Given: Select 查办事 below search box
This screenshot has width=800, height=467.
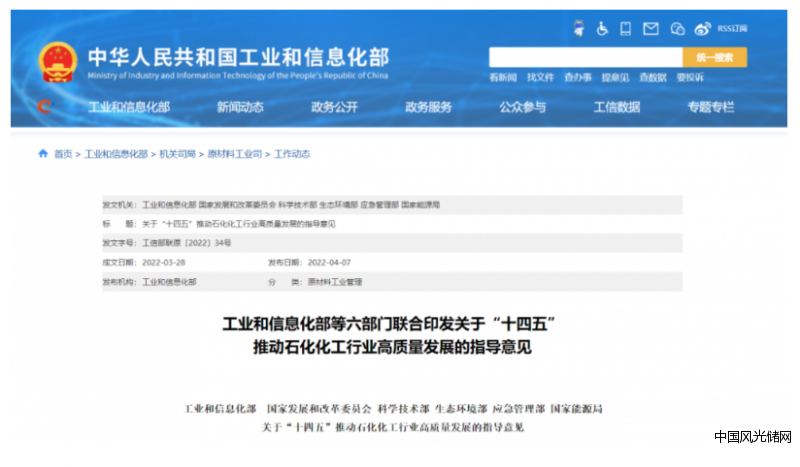Looking at the screenshot, I should coord(578,78).
